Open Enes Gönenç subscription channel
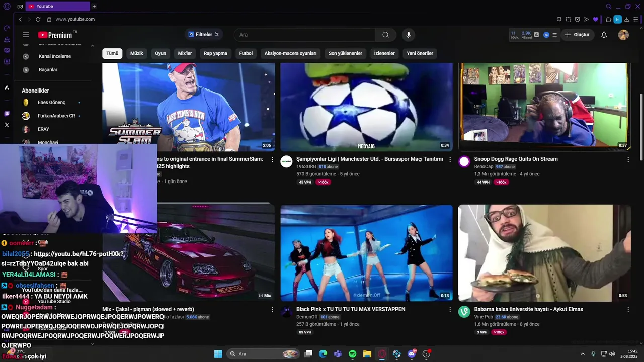The height and width of the screenshot is (362, 644). 51,103
